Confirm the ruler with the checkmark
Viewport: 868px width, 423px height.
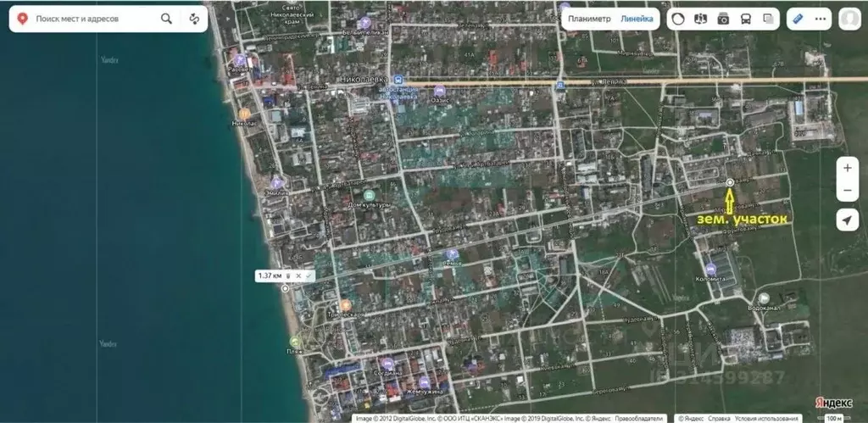coord(309,276)
